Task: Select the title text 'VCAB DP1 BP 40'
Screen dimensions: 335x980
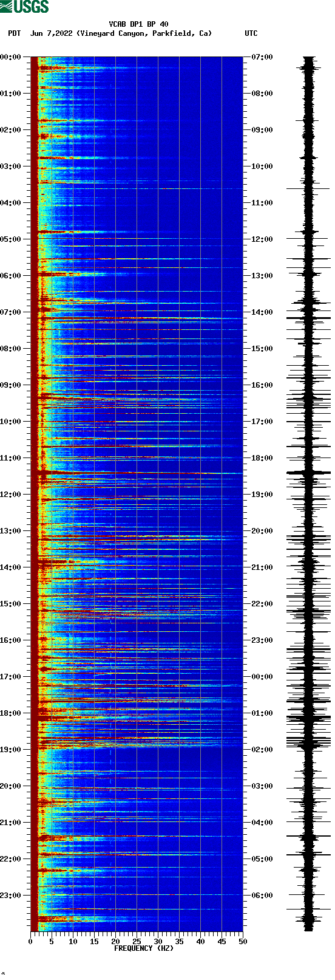Action: [x=139, y=24]
